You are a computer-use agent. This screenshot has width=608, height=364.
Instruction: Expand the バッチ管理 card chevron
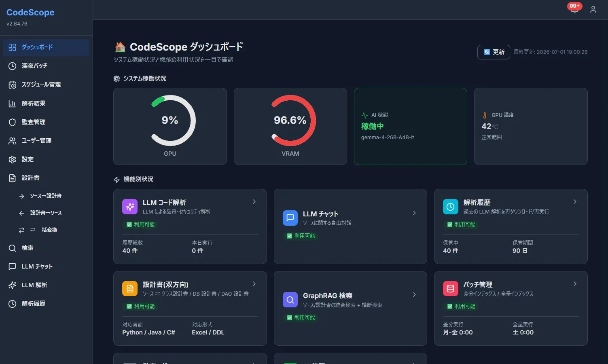(575, 284)
